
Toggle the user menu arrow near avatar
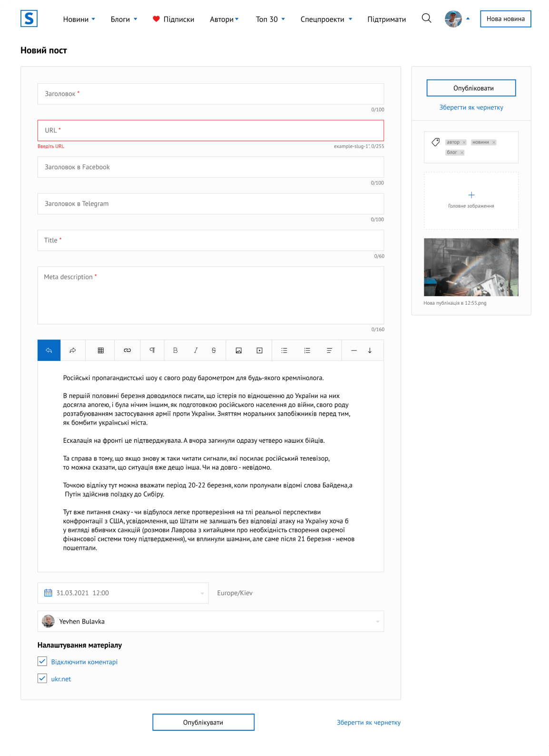[x=468, y=19]
